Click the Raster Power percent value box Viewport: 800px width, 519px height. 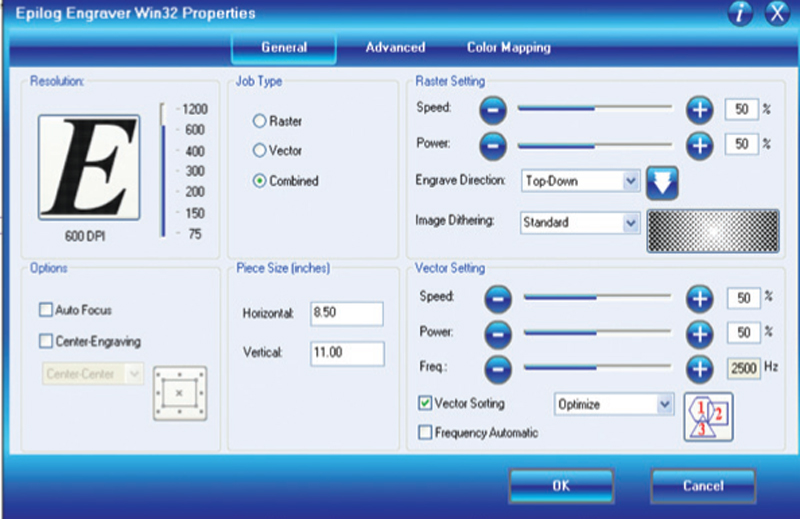[x=741, y=144]
